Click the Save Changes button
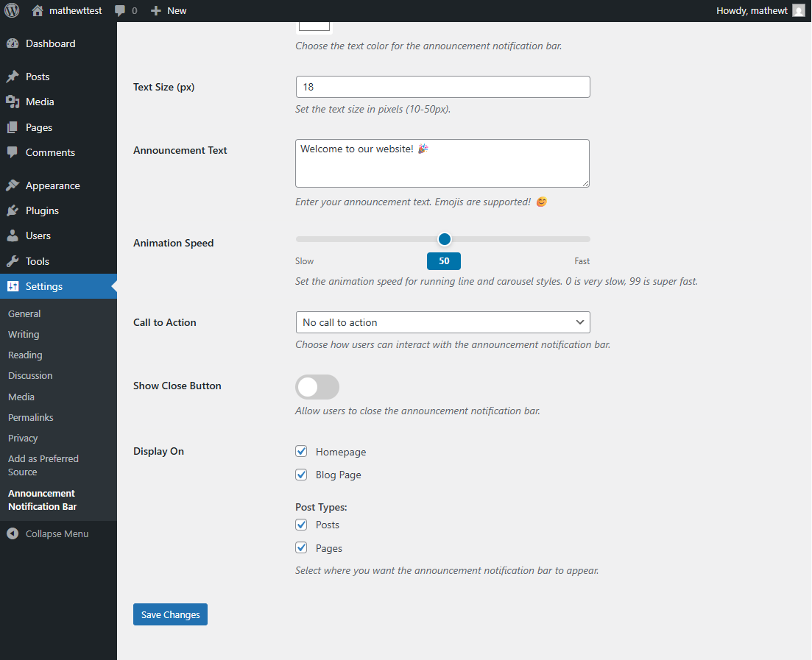 [170, 614]
